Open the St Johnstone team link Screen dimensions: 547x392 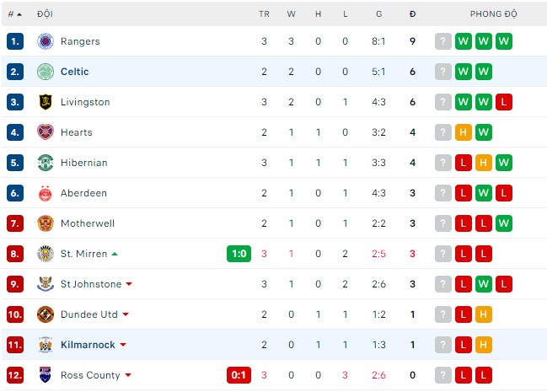click(x=91, y=284)
